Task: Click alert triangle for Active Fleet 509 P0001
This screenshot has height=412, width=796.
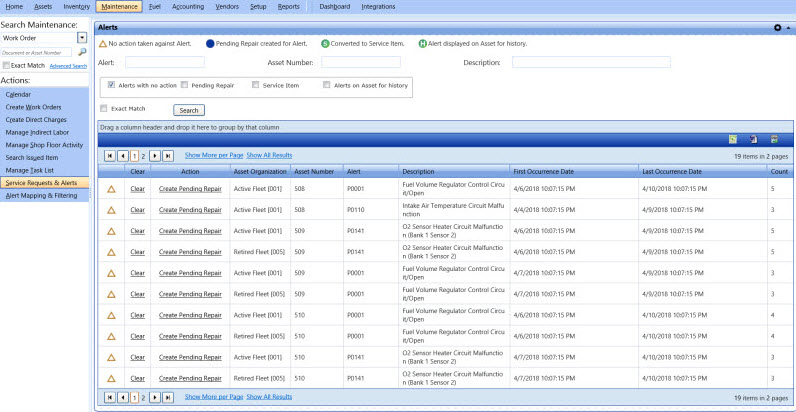Action: pos(111,273)
